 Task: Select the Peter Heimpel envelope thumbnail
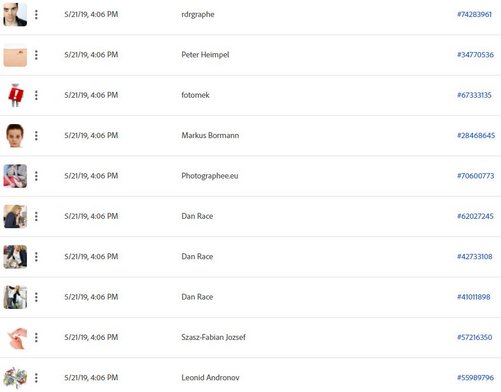click(x=15, y=55)
